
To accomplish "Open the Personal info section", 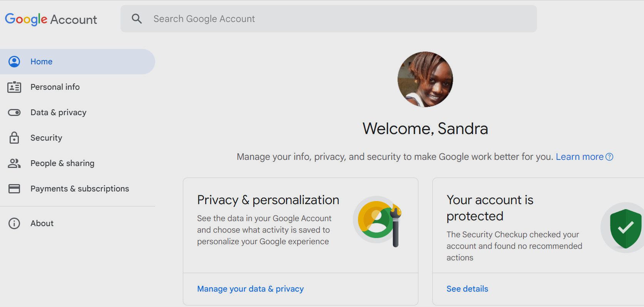I will click(55, 87).
